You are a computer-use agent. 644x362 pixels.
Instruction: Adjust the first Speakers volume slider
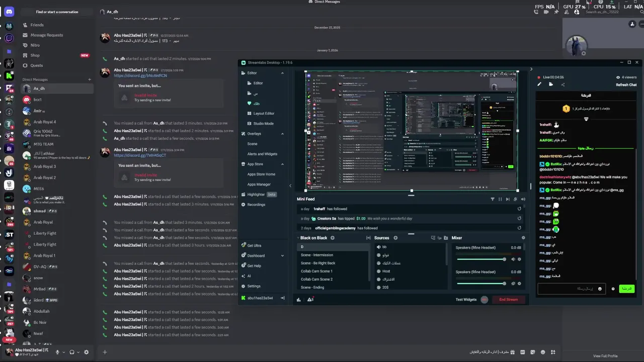coord(480,259)
